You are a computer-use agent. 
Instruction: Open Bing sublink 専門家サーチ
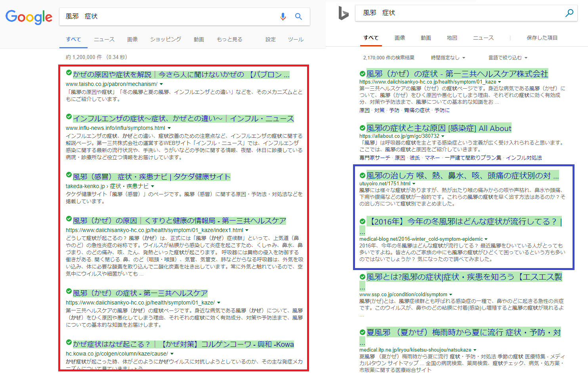point(375,158)
